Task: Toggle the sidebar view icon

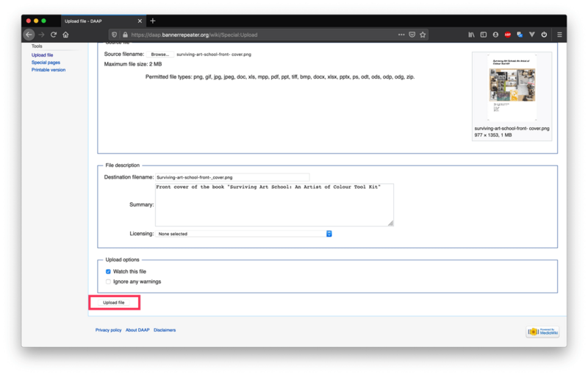Action: (x=483, y=35)
